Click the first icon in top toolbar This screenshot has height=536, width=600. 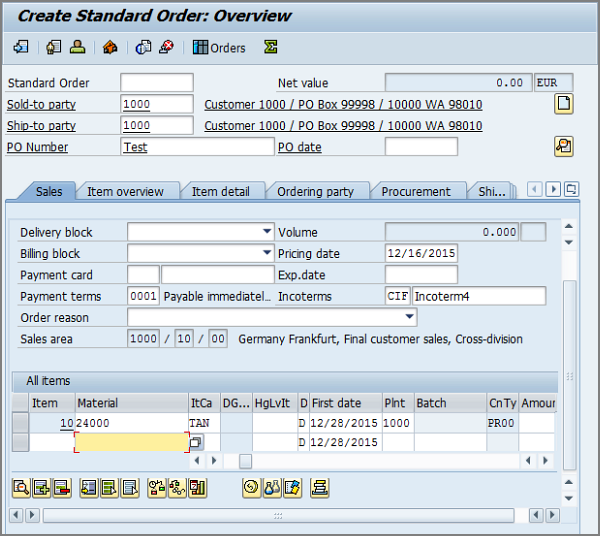[20, 47]
